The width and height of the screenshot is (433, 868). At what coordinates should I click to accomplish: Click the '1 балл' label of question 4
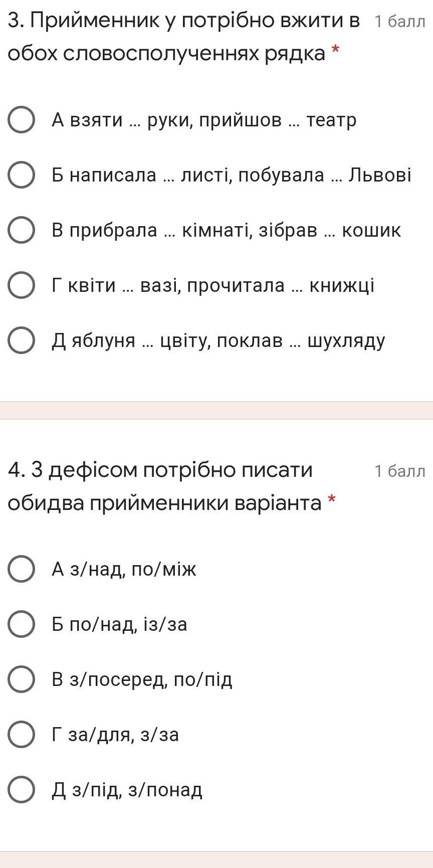point(399,471)
